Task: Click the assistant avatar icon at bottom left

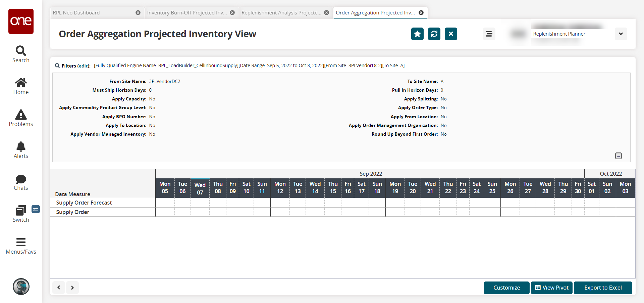Action: [x=21, y=287]
